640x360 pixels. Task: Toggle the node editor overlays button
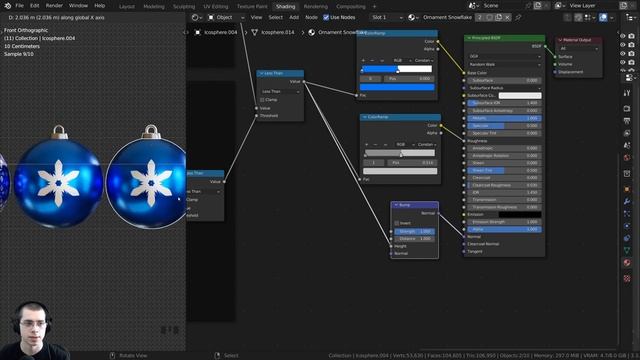click(x=603, y=18)
